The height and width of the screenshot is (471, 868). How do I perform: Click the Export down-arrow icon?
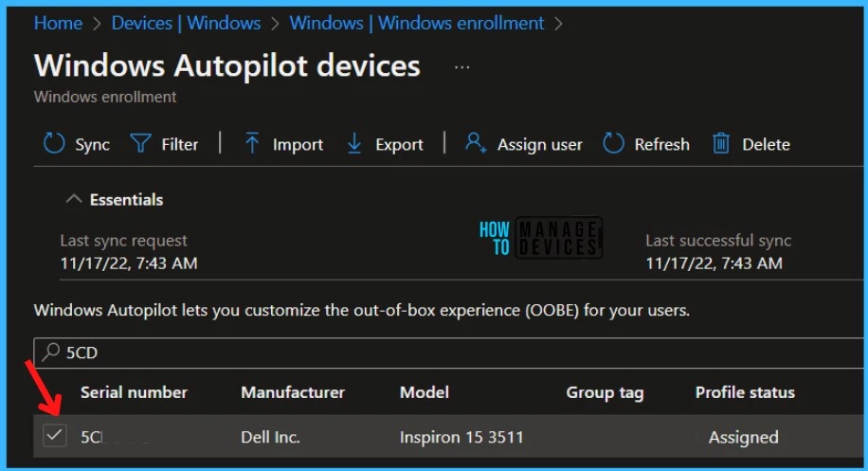pos(354,143)
